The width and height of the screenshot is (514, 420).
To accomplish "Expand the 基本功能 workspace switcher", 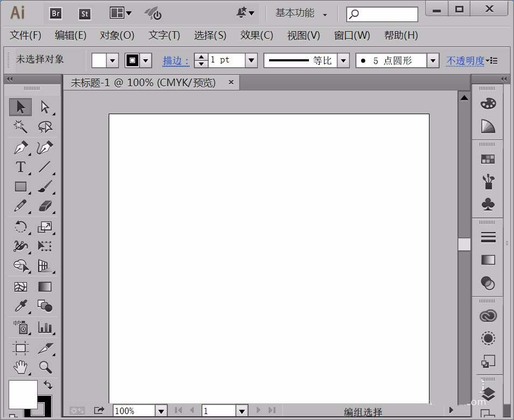I will tap(301, 13).
